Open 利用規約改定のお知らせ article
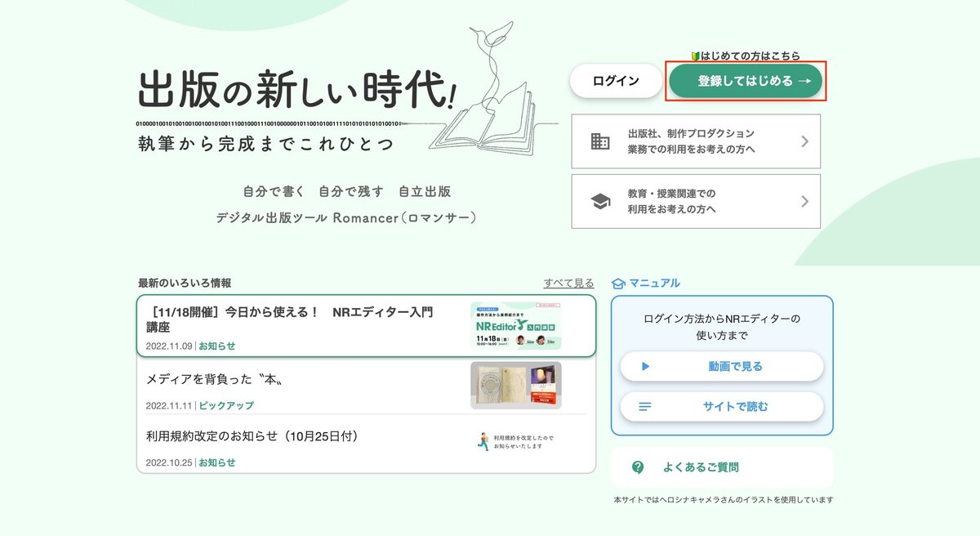 (252, 436)
